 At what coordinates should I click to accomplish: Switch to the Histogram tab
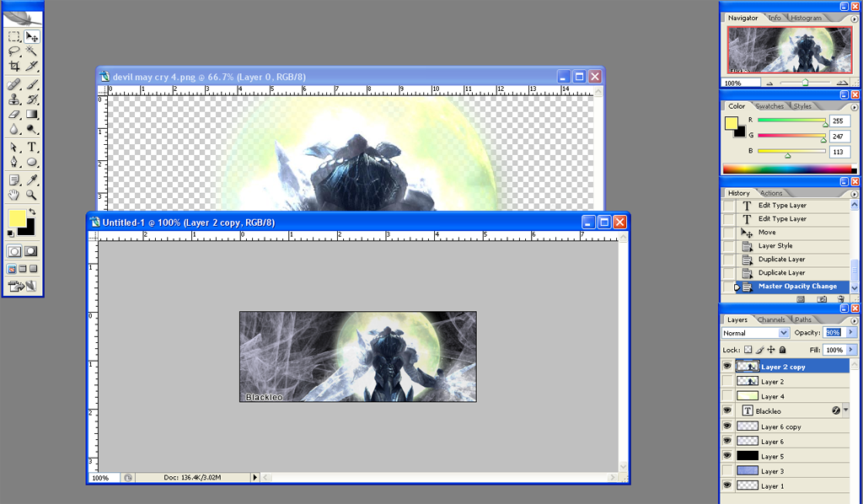(806, 19)
